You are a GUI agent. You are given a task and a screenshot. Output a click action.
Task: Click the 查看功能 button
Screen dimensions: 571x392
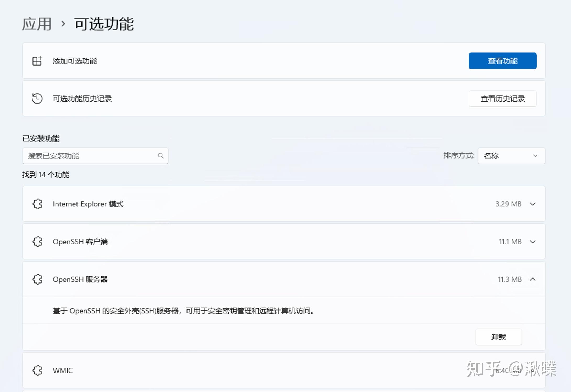tap(502, 61)
